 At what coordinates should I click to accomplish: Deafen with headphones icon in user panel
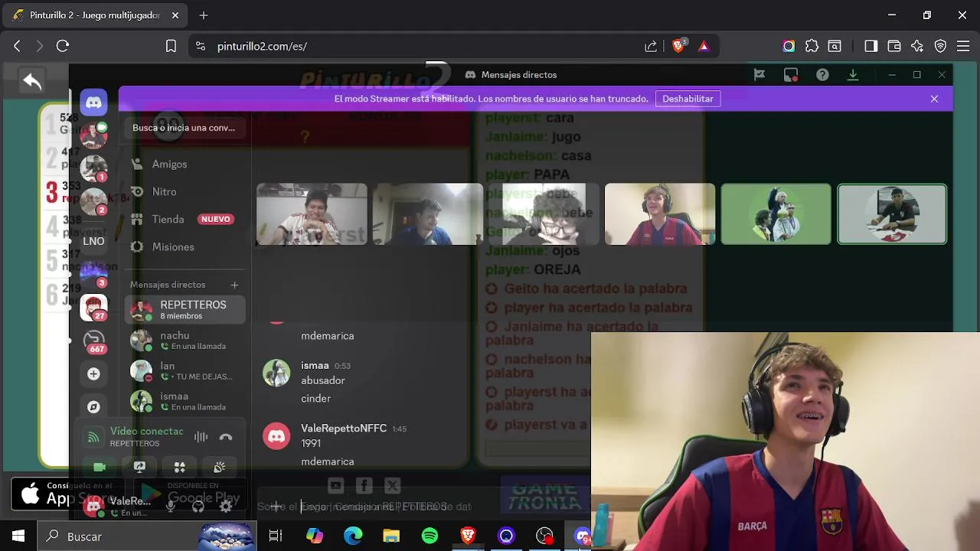[198, 506]
